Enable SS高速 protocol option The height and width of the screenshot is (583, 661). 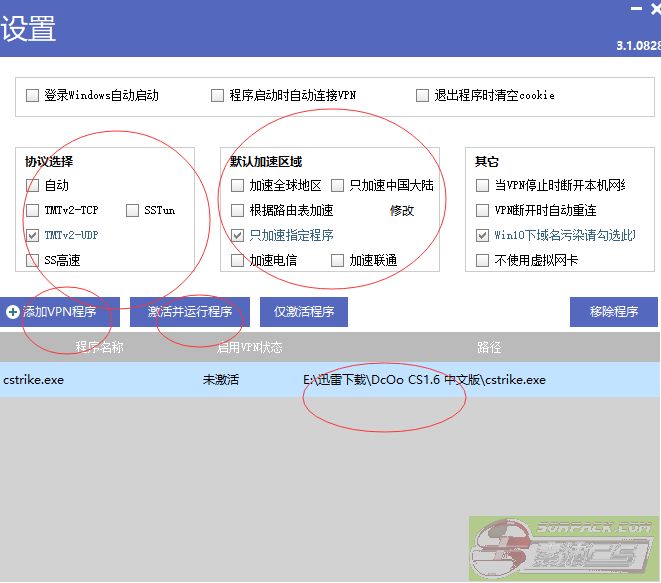tap(33, 261)
